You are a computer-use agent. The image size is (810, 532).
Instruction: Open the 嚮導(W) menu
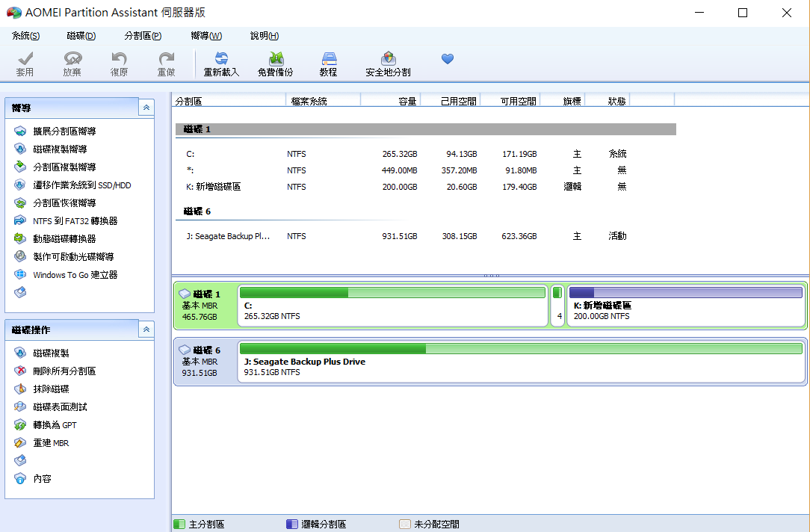click(x=206, y=36)
